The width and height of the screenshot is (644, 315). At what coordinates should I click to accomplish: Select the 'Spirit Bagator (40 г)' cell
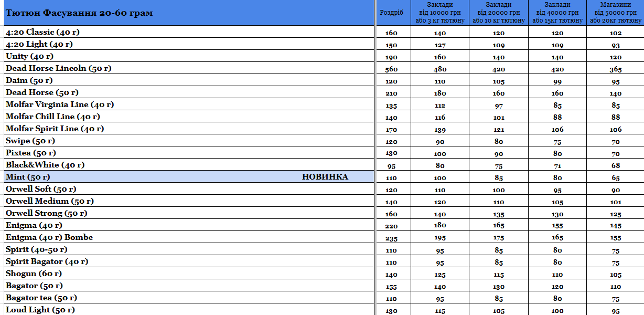pyautogui.click(x=189, y=261)
